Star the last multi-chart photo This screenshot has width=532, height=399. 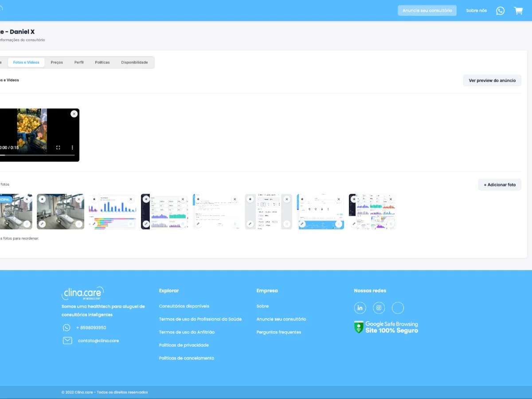(x=354, y=199)
